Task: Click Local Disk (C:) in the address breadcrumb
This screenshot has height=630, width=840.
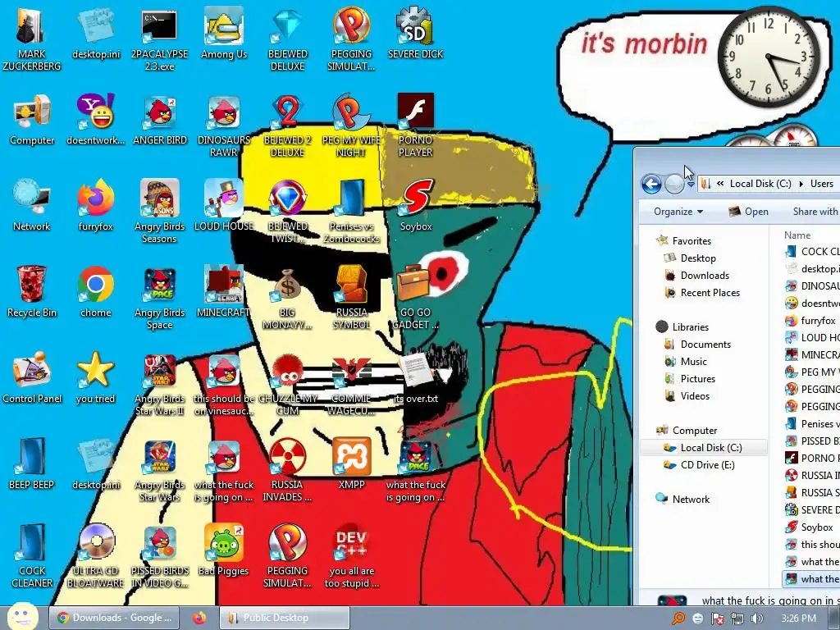Action: pyautogui.click(x=760, y=184)
